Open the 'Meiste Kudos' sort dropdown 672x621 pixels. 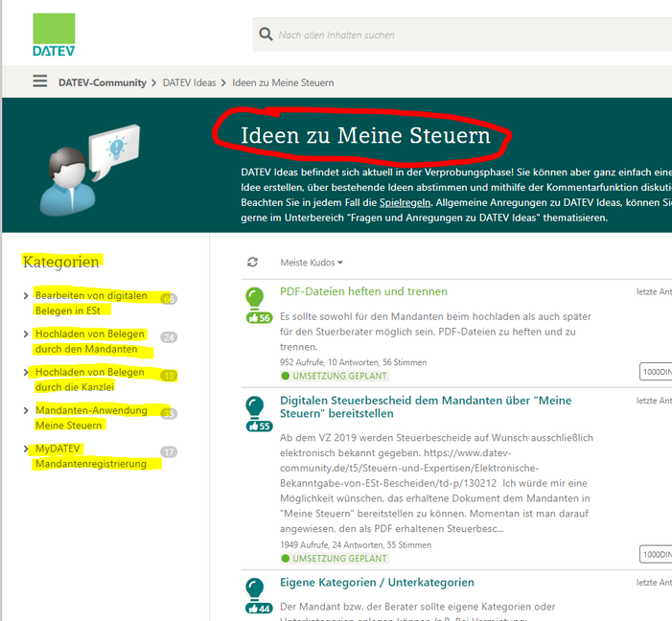(312, 263)
